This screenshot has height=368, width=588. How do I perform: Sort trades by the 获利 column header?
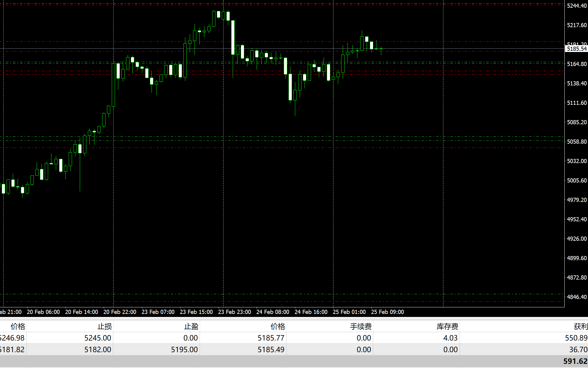(x=580, y=326)
